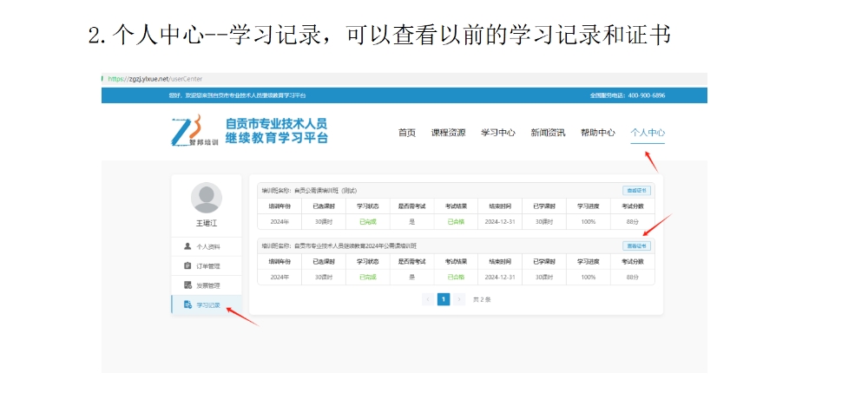Open the 课程资源 nav tab

448,133
